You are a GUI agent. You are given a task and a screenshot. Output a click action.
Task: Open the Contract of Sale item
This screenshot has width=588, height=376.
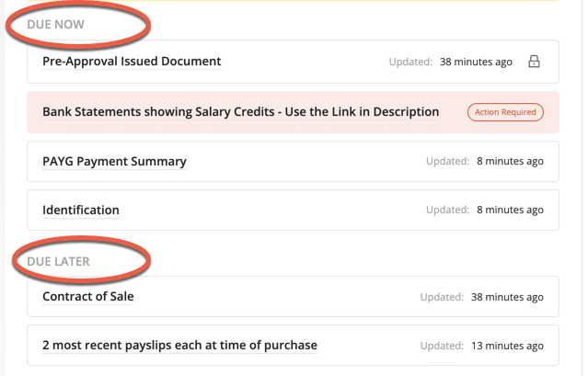click(x=88, y=297)
